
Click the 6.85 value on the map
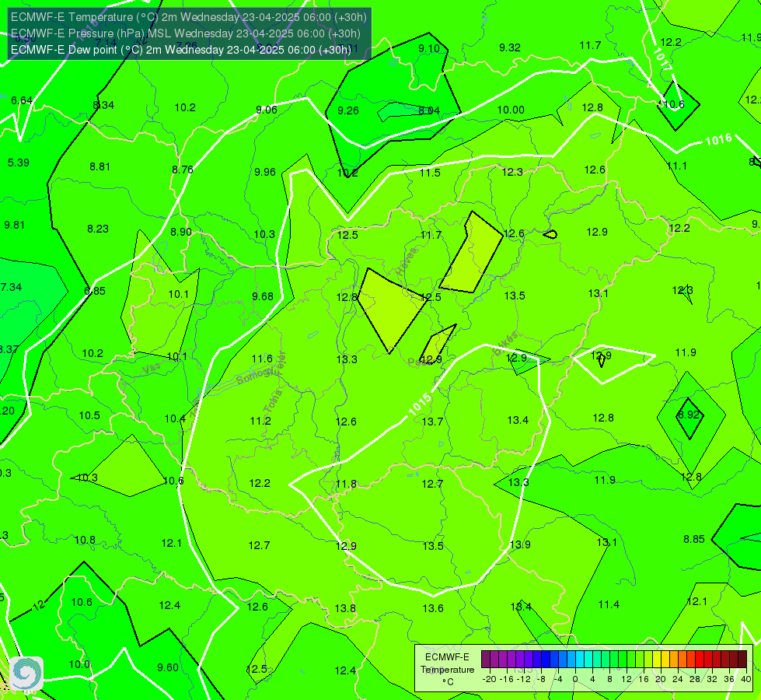95,291
